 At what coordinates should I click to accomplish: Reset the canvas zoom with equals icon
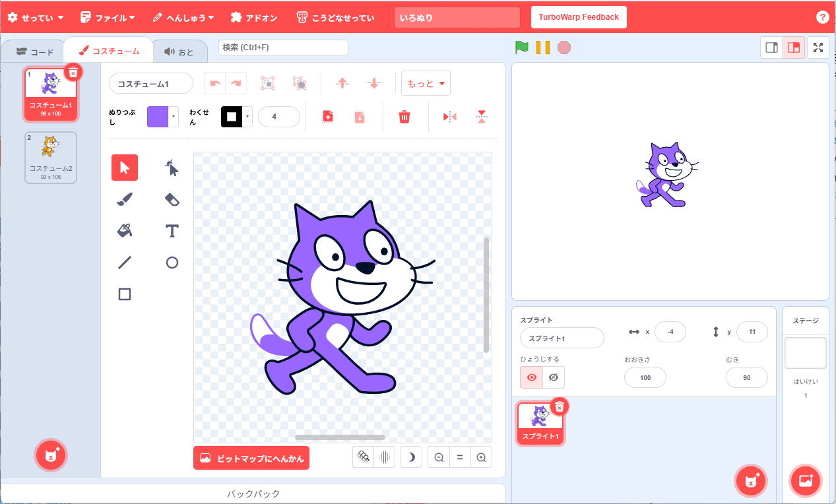pyautogui.click(x=460, y=457)
